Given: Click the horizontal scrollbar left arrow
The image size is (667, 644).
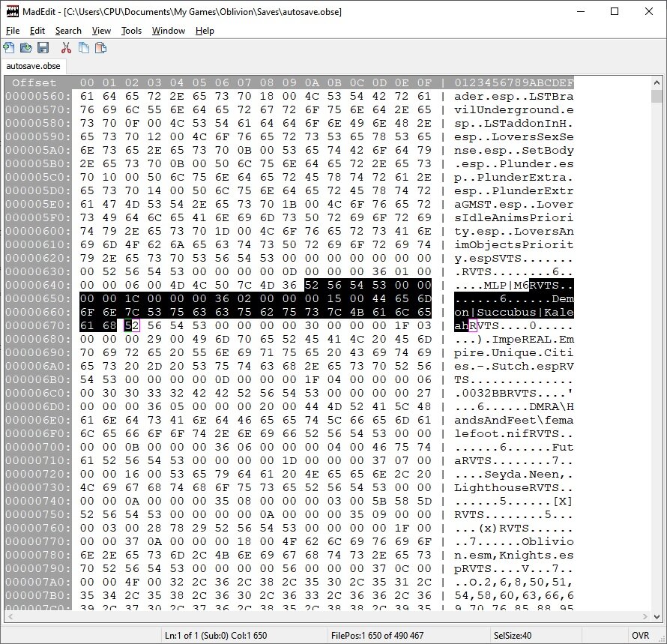Looking at the screenshot, I should pyautogui.click(x=10, y=616).
